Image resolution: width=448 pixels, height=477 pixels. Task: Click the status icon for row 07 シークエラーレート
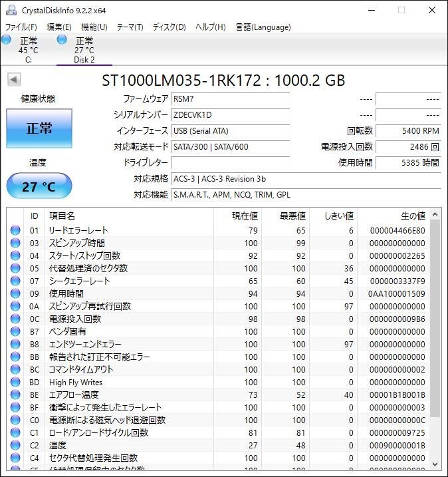15,281
